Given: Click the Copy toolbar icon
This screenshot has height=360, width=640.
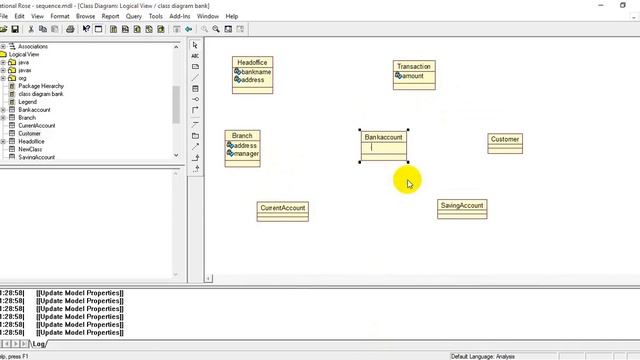Looking at the screenshot, I should point(42,29).
